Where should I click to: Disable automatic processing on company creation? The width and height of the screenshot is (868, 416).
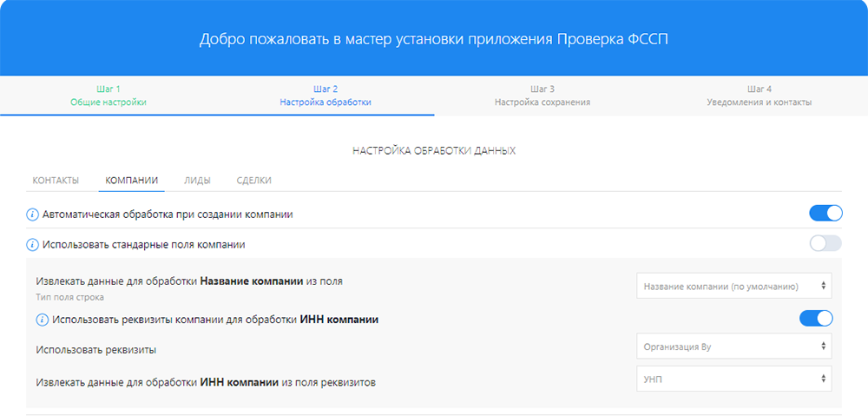pyautogui.click(x=825, y=214)
